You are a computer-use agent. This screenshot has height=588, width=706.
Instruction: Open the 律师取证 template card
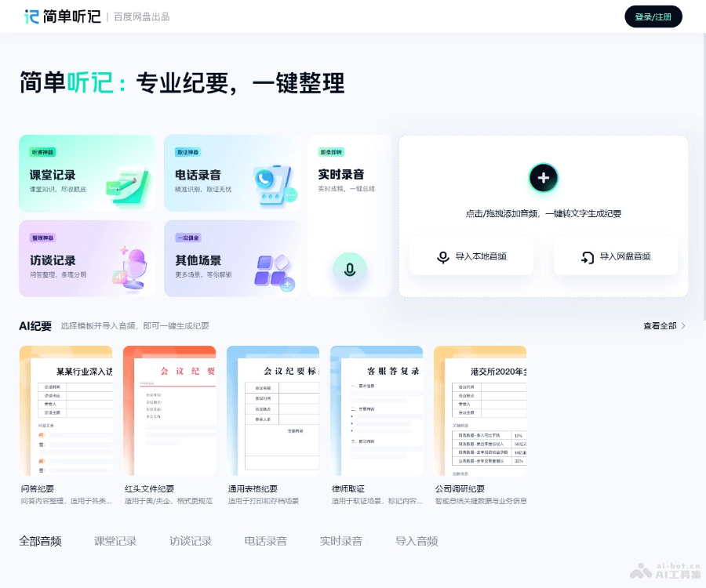pyautogui.click(x=377, y=410)
